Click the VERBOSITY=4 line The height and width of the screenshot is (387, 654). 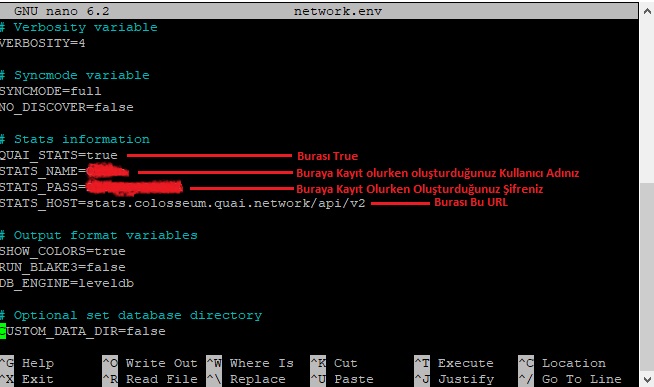(43, 43)
